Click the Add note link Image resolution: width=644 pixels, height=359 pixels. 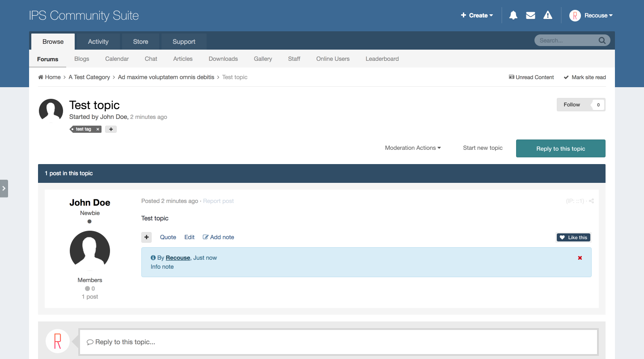tap(219, 237)
